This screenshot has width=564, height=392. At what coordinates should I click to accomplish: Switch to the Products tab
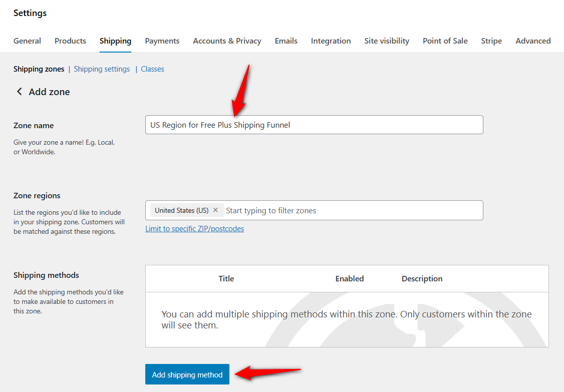coord(70,41)
